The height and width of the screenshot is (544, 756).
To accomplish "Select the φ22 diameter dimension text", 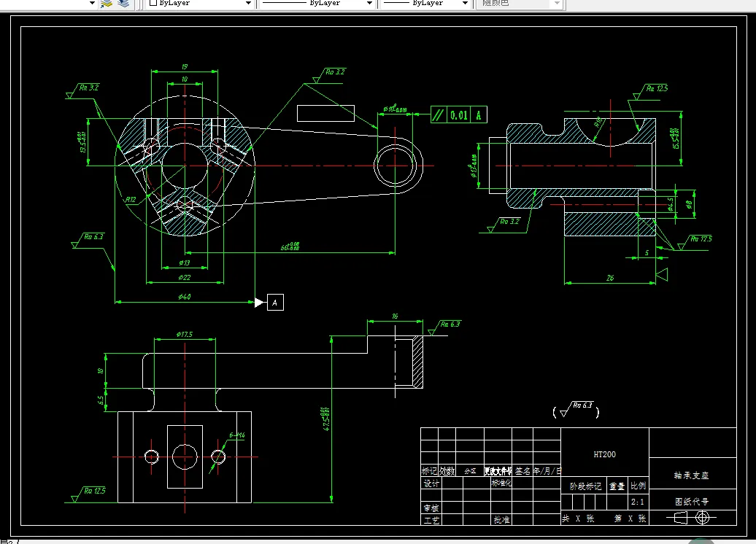I will click(x=184, y=277).
